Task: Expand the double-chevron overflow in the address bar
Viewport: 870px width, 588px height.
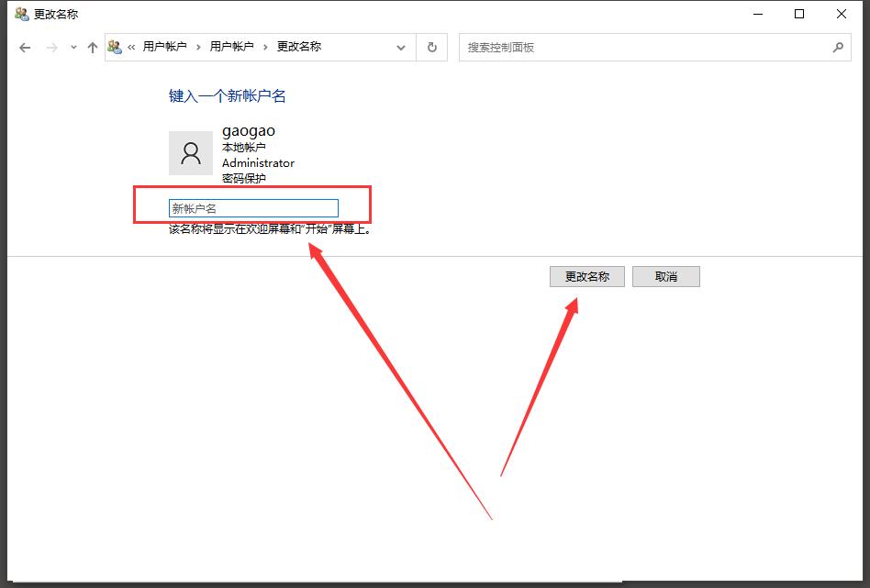Action: [x=130, y=47]
